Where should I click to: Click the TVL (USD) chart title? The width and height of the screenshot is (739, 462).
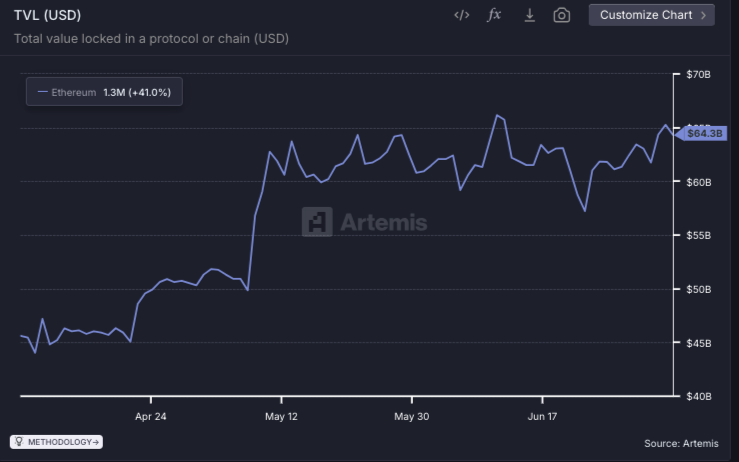48,15
